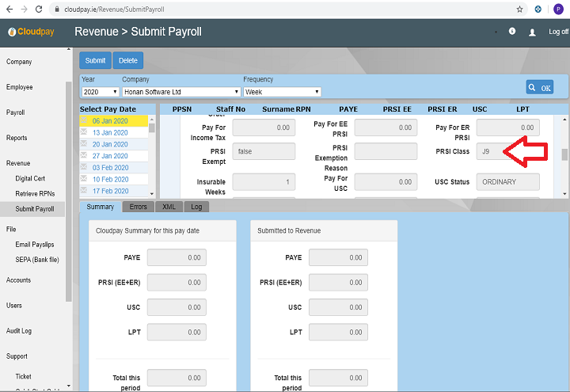Click the PRSI Class field
This screenshot has width=570, height=392.
[507, 151]
